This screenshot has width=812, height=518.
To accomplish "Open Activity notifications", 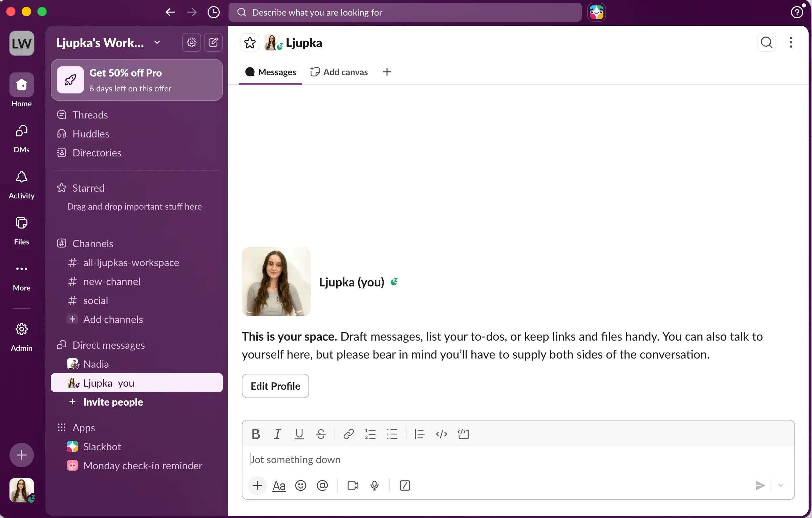I will point(22,185).
